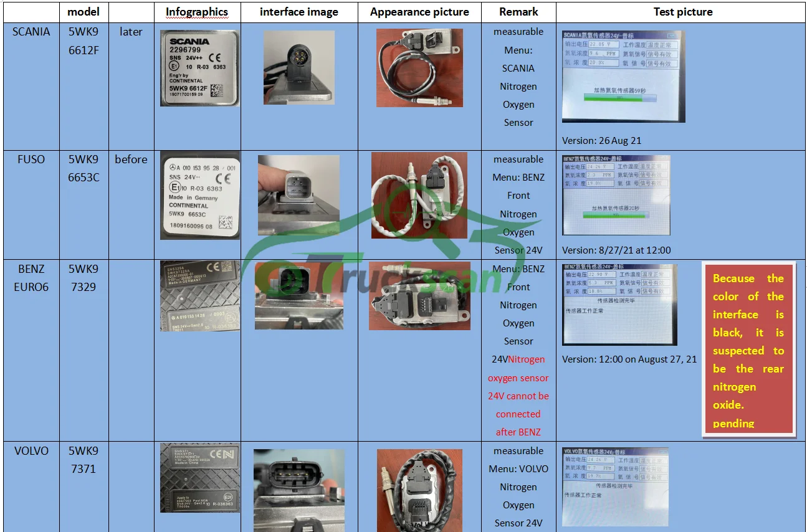This screenshot has height=532, width=807.
Task: Click the red "24V cannot be connected" remark text
Action: pyautogui.click(x=518, y=405)
